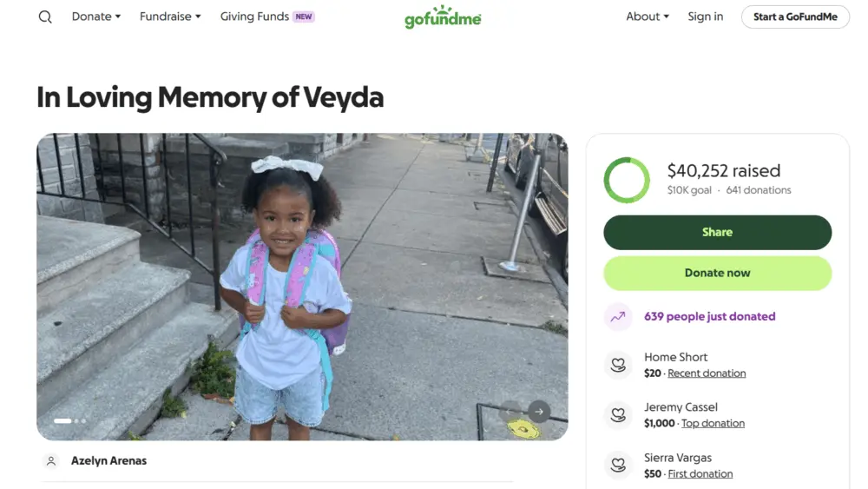This screenshot has height=489, width=868.
Task: Open Giving Funds in the navigation
Action: (x=254, y=17)
